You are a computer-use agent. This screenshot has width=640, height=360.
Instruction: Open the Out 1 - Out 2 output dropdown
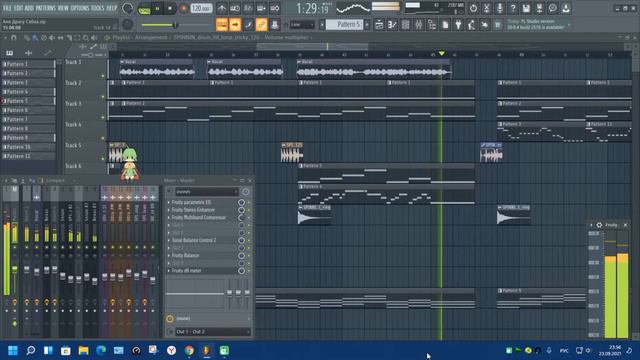[x=213, y=332]
